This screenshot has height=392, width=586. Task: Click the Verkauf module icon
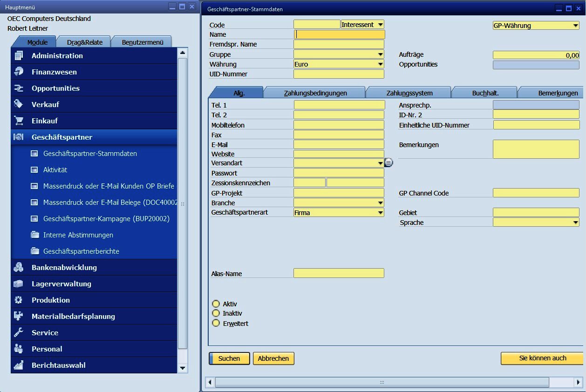[19, 104]
